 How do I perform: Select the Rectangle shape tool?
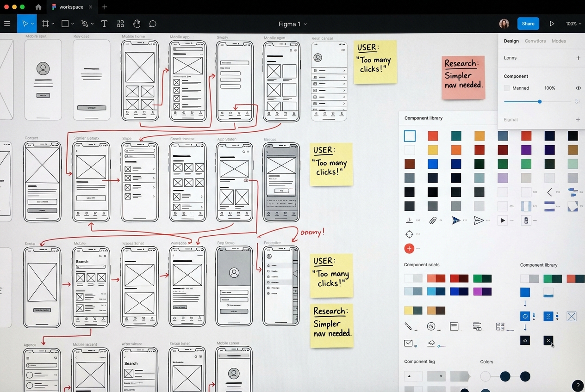click(x=65, y=24)
